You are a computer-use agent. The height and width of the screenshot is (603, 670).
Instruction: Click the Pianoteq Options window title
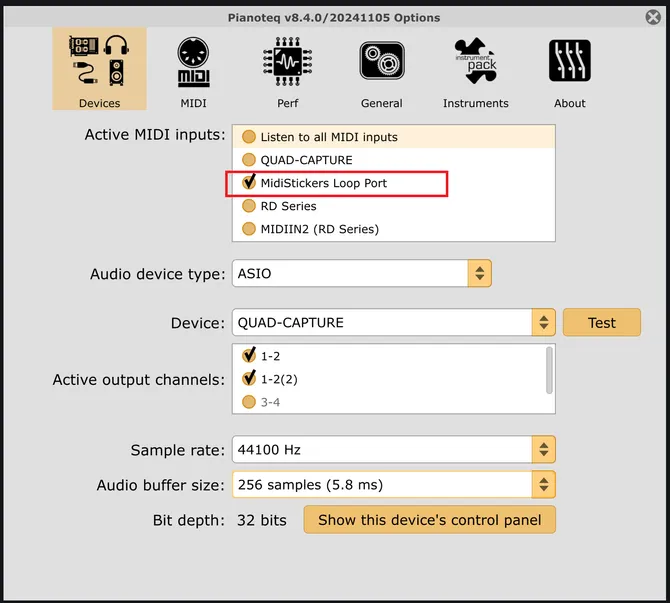click(334, 18)
